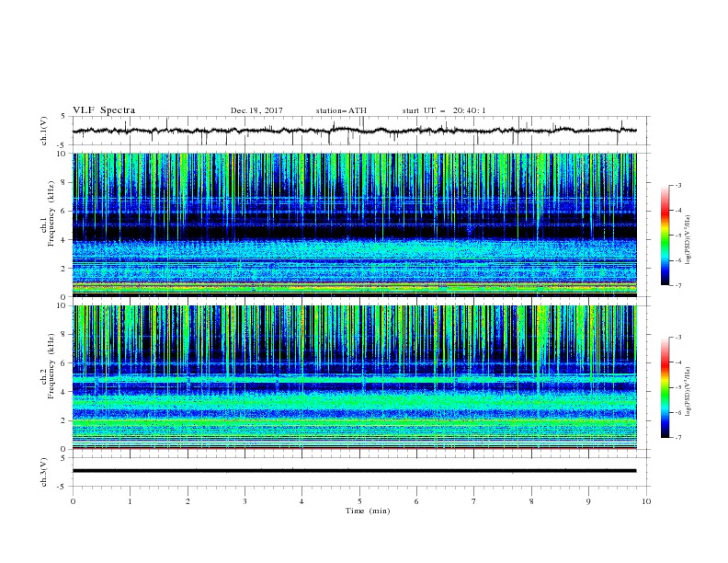The width and height of the screenshot is (728, 563).
Task: Click tick label "6" on the Time axis
Action: tap(416, 501)
